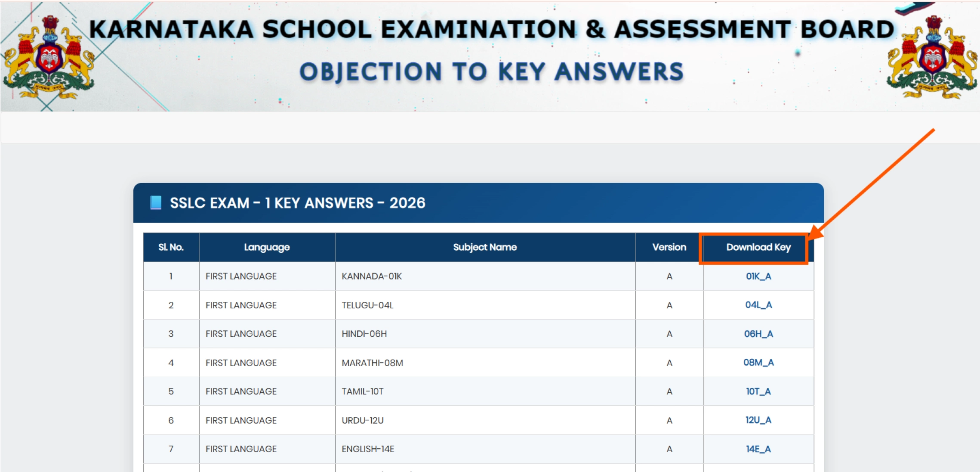Select Version A for TAMIL-10T row
The height and width of the screenshot is (472, 980).
[x=669, y=391]
